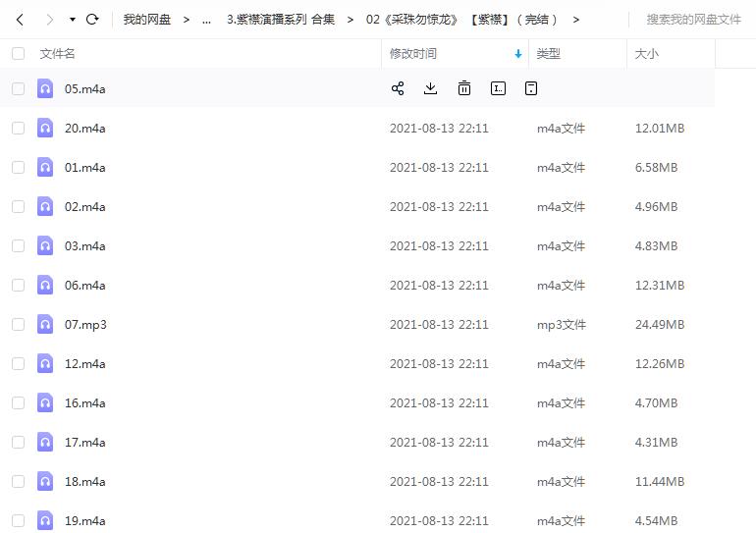This screenshot has width=756, height=533.
Task: Tick the select-all checkbox in the header
Action: click(x=19, y=53)
